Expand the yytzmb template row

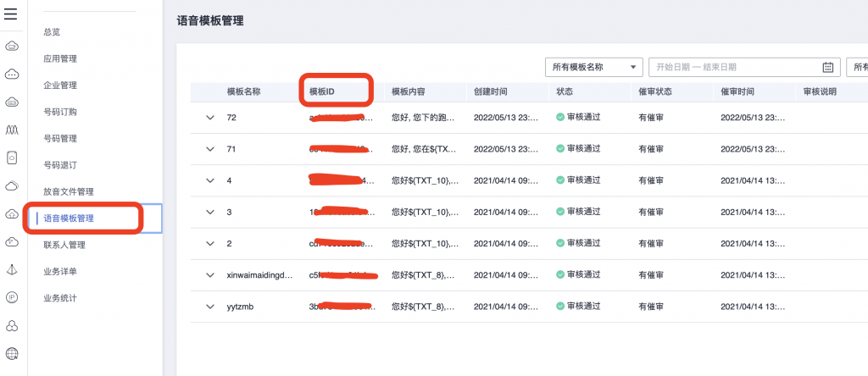coord(210,307)
